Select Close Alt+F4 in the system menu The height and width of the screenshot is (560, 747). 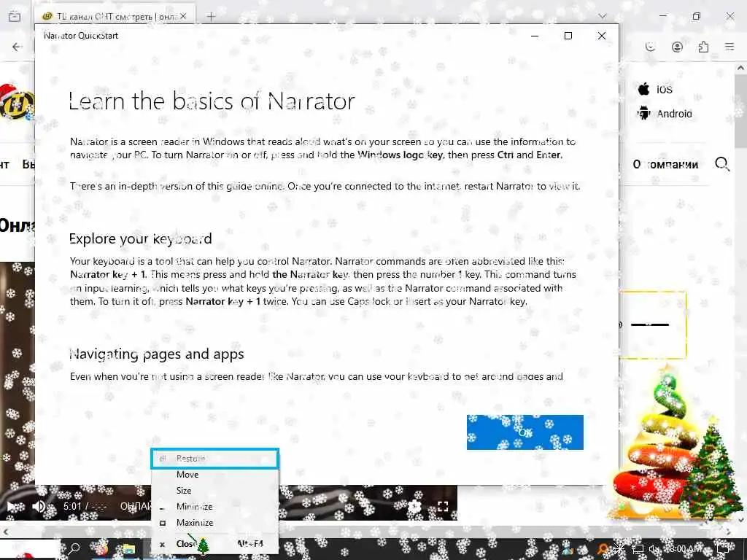[x=214, y=544]
